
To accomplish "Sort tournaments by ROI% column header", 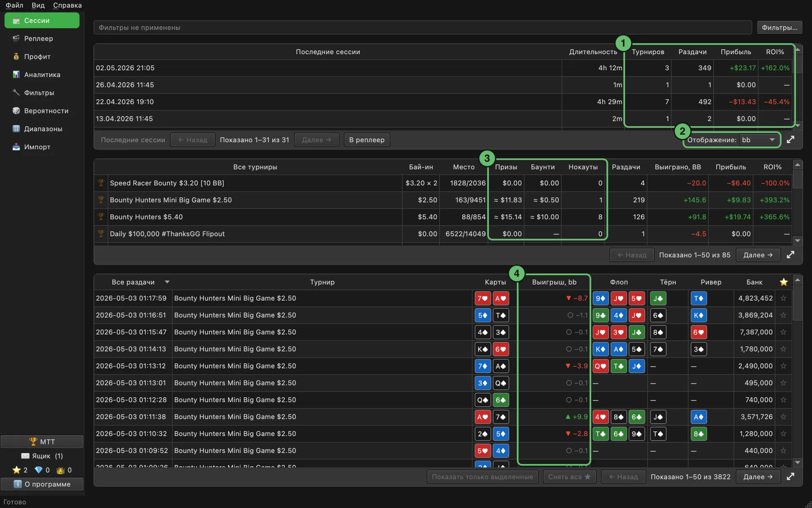I will 772,167.
